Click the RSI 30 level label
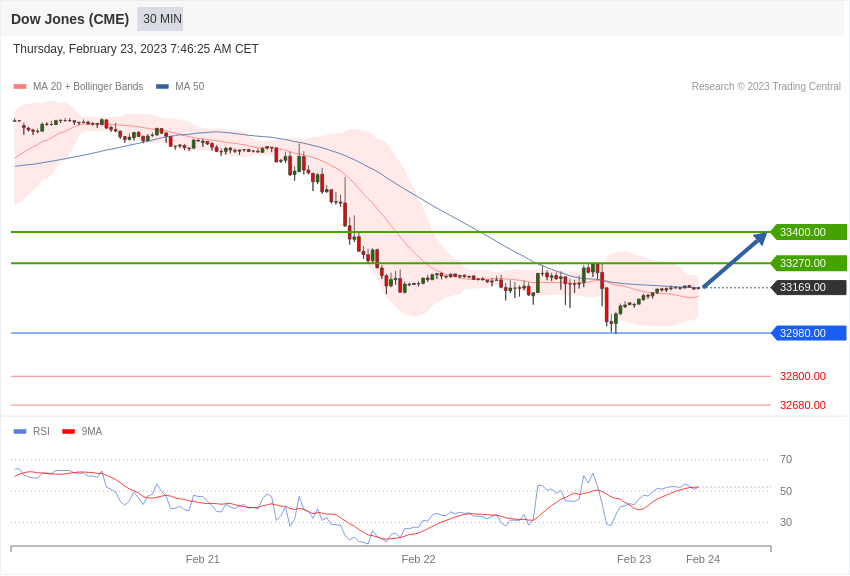 point(785,522)
